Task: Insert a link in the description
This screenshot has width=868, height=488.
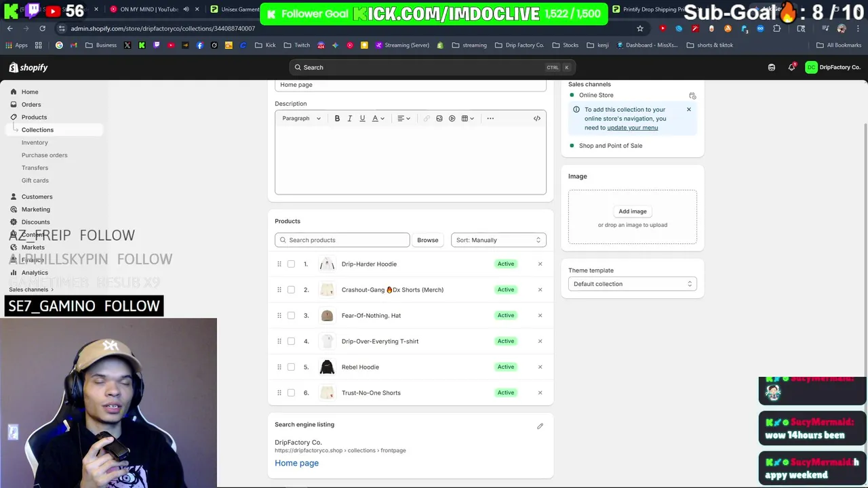Action: point(427,119)
